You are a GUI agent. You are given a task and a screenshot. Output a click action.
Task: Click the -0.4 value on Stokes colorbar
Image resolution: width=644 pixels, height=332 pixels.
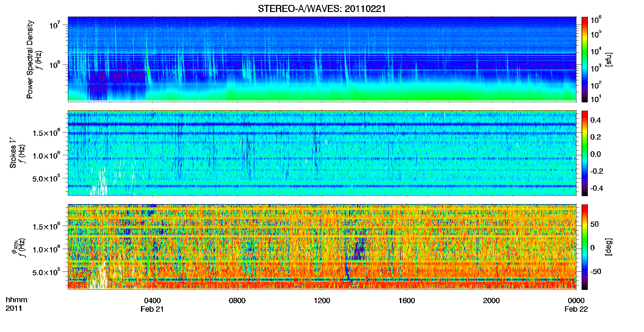click(597, 188)
